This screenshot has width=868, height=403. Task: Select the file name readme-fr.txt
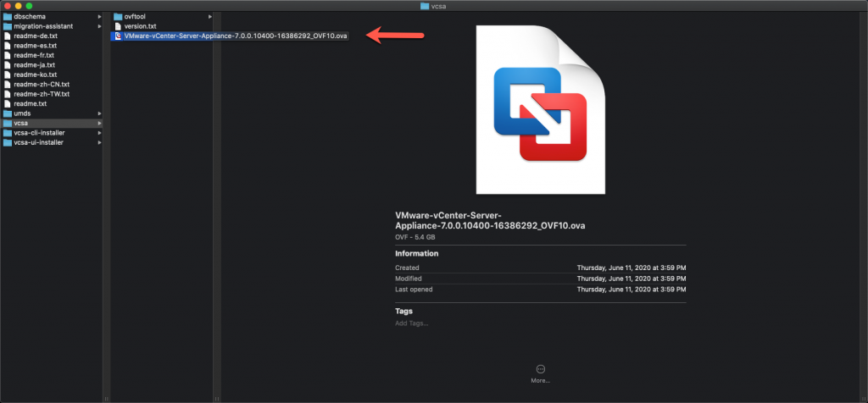click(x=34, y=55)
